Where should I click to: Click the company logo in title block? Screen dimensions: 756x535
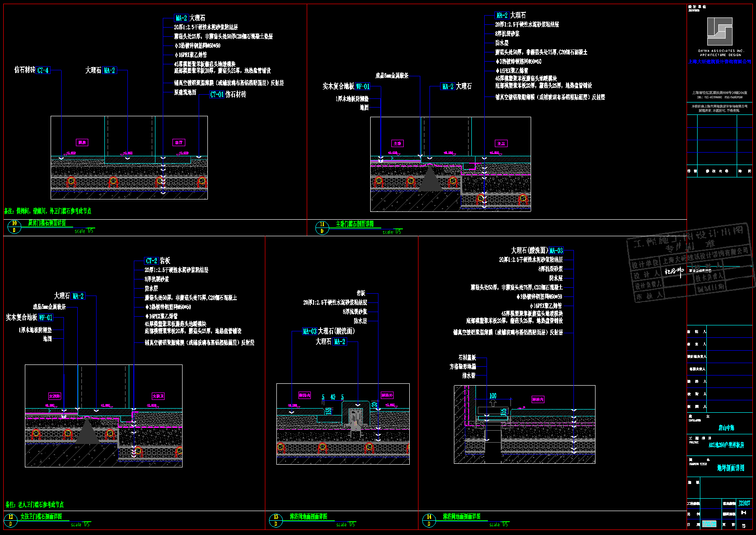pos(720,32)
